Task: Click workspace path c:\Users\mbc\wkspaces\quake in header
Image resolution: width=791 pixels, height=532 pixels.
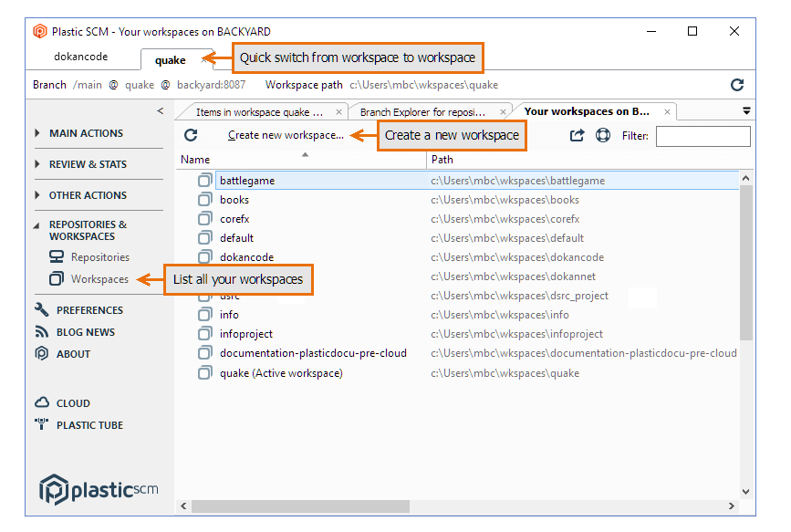Action: click(423, 85)
